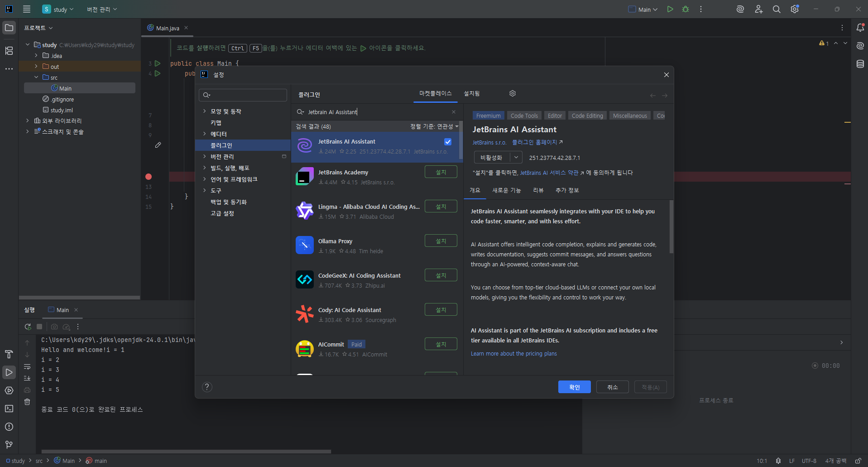Uncheck the JetBrains AI Assistant checkbox
The width and height of the screenshot is (868, 467).
point(448,142)
